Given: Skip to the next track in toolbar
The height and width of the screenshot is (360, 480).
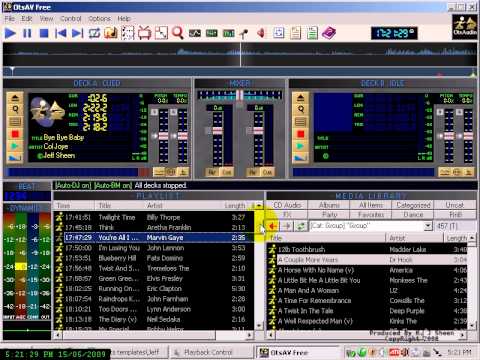Looking at the screenshot, I should click(x=77, y=33).
